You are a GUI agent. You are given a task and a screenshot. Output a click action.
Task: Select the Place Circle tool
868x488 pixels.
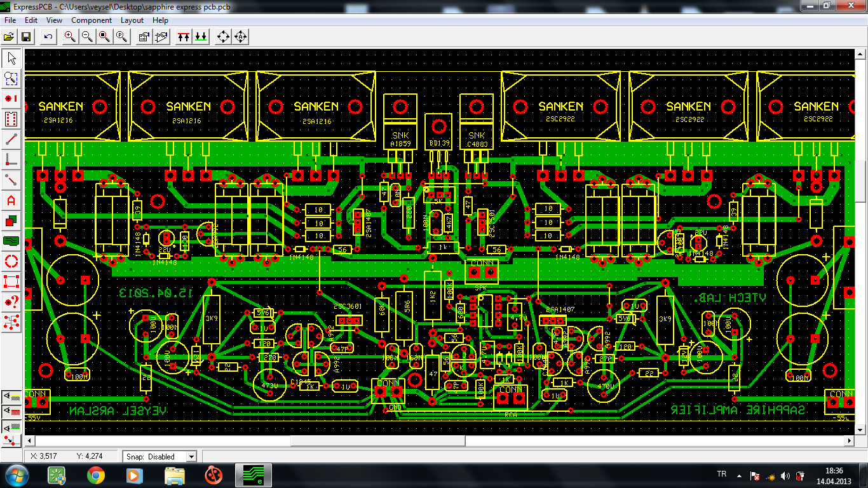pyautogui.click(x=11, y=261)
